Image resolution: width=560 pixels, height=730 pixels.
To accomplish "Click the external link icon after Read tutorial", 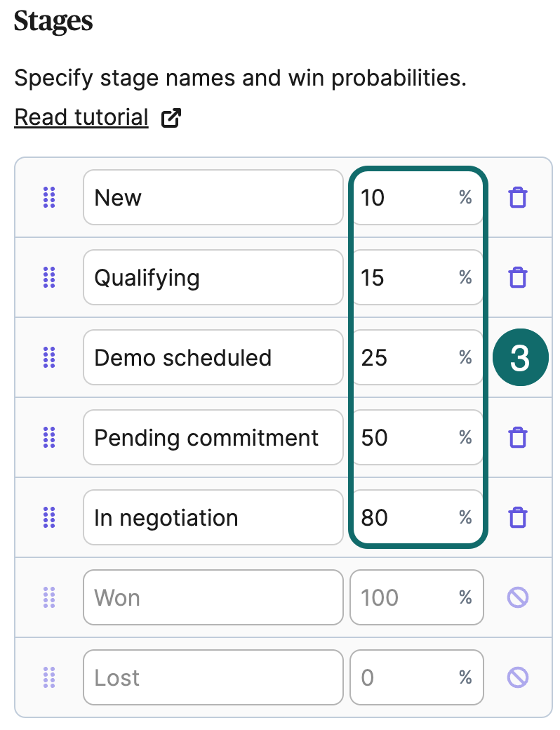I will coord(171,118).
